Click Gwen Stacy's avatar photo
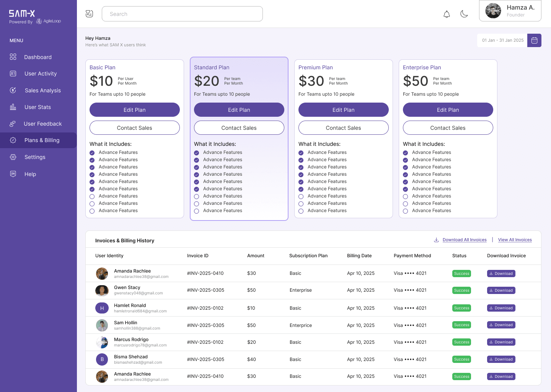551x392 pixels. coord(102,291)
